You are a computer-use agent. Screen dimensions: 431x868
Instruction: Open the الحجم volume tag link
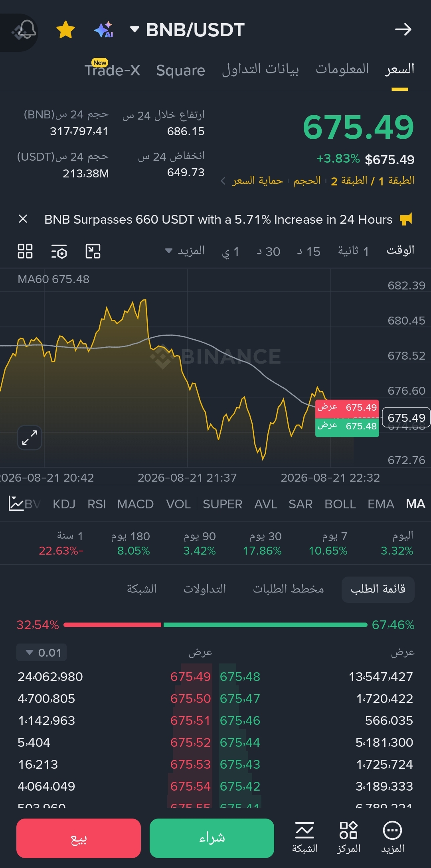307,181
